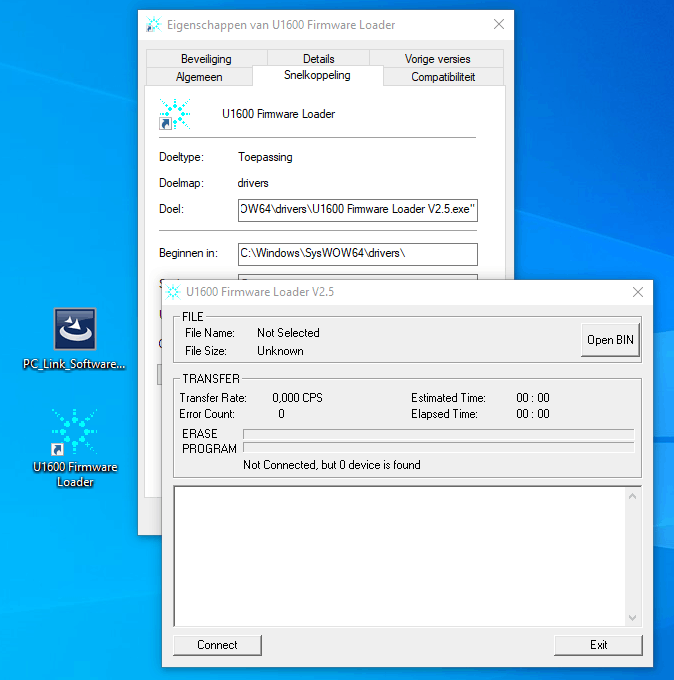This screenshot has width=674, height=680.
Task: Click the Beginnen in input field
Action: [x=357, y=254]
